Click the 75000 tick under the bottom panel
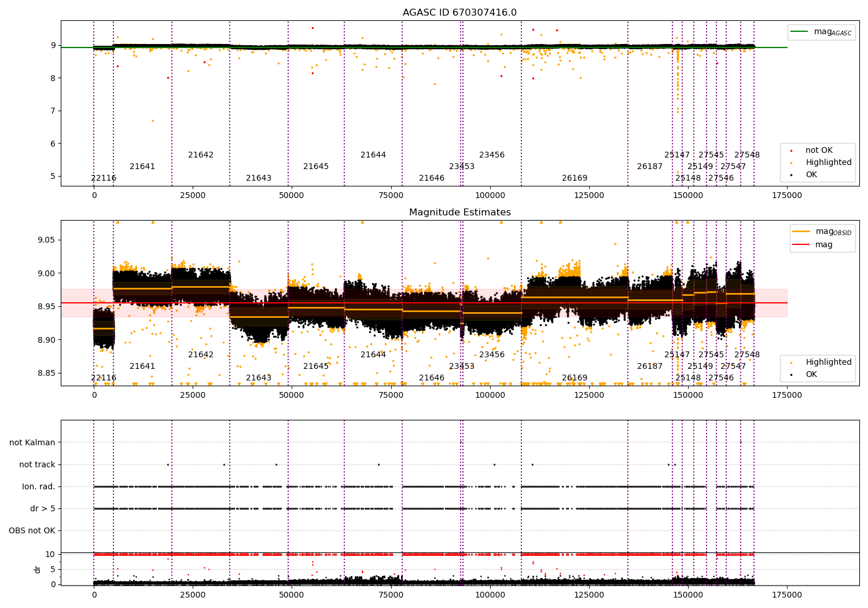 click(391, 595)
